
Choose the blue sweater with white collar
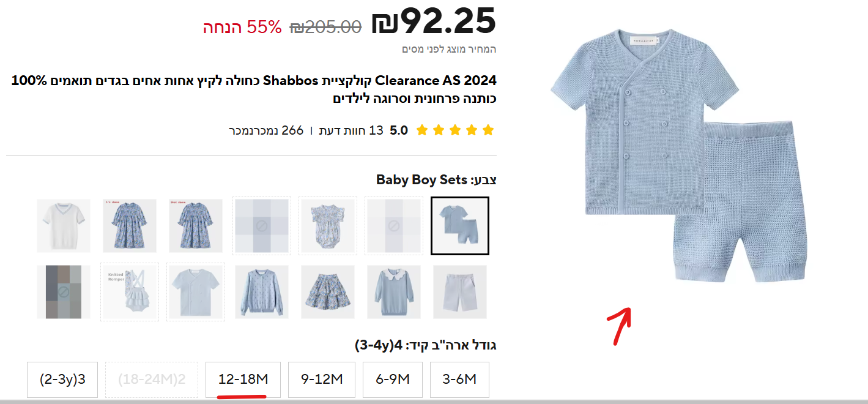click(x=394, y=291)
